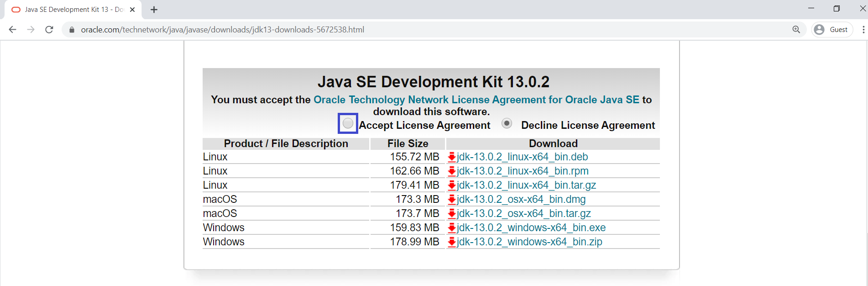Screen dimensions: 868x286
Task: Open the Chrome three-dot menu
Action: (863, 30)
